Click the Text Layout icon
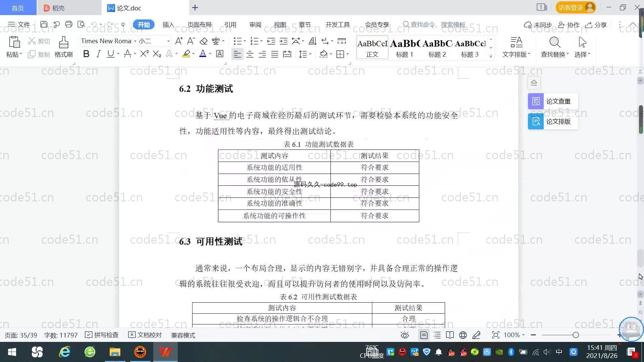 pos(516,43)
